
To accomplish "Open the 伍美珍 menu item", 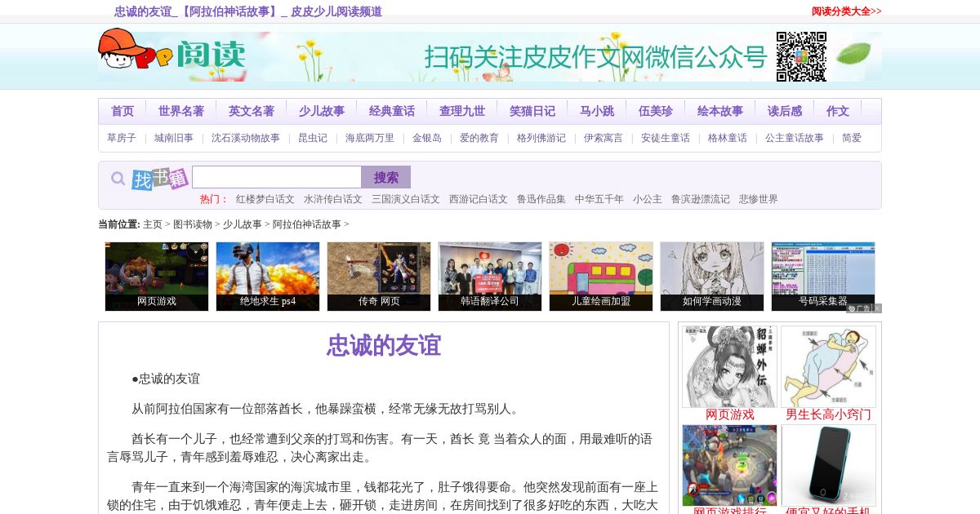I will pos(656,111).
